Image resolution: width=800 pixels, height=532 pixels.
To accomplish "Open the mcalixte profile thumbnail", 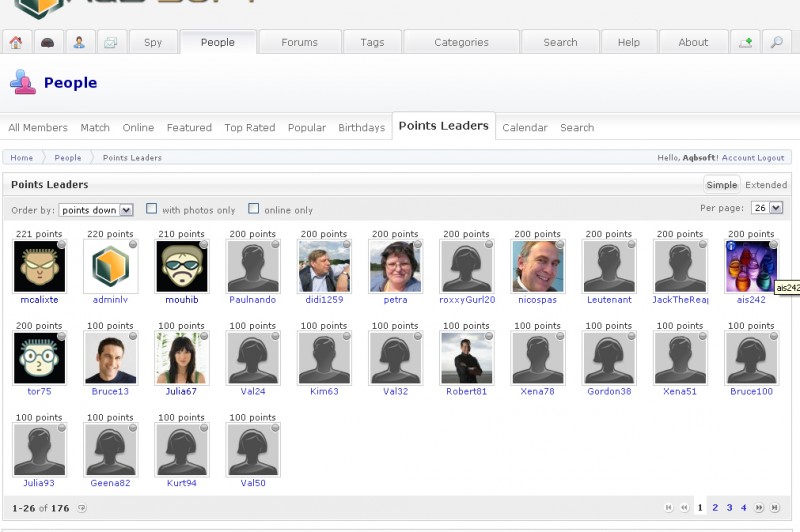I will (39, 267).
